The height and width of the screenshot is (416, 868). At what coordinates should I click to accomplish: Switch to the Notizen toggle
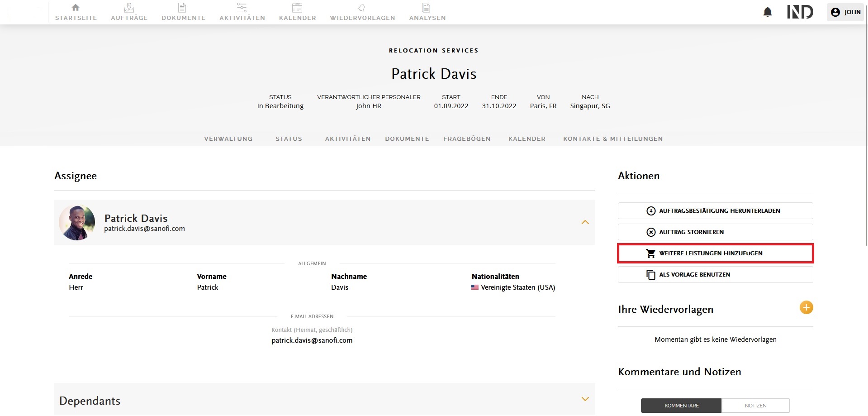[755, 406]
